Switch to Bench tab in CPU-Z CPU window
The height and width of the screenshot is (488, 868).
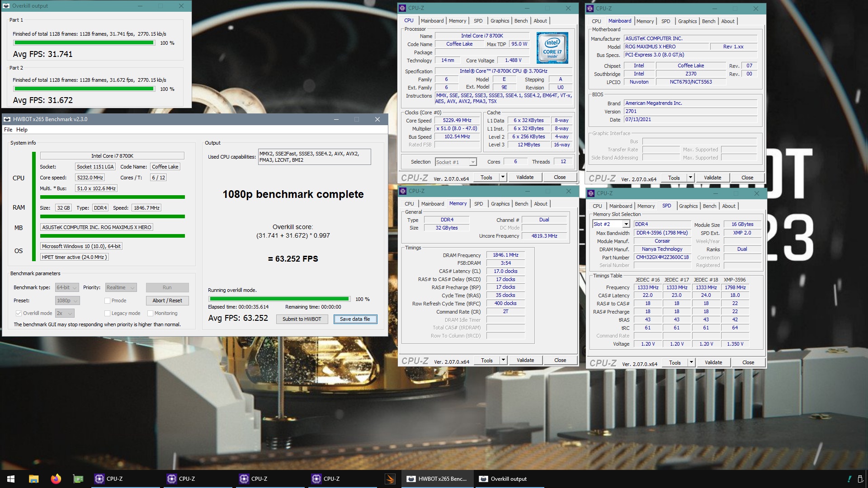click(x=521, y=21)
